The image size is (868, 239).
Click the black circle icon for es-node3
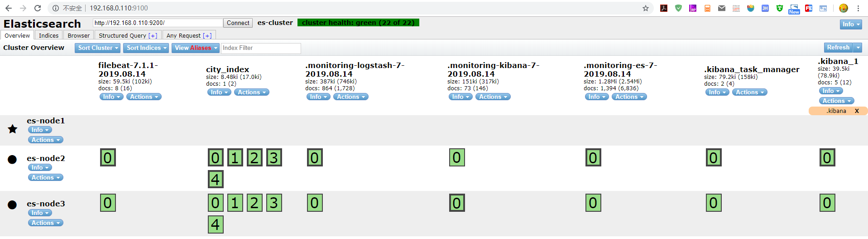click(x=12, y=205)
